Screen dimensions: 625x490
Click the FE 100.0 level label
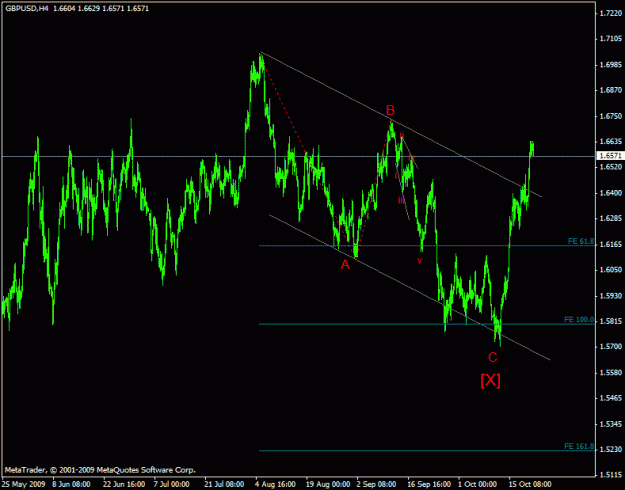pyautogui.click(x=579, y=320)
